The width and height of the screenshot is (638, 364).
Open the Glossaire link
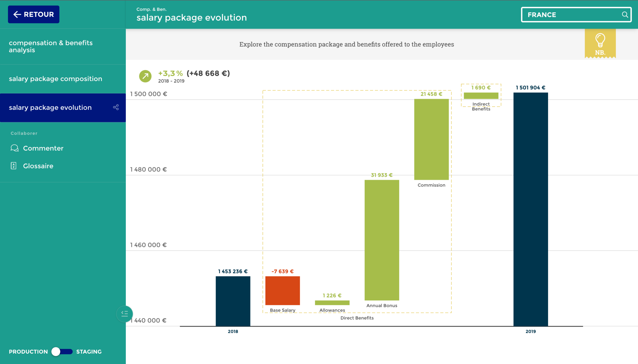click(x=38, y=166)
